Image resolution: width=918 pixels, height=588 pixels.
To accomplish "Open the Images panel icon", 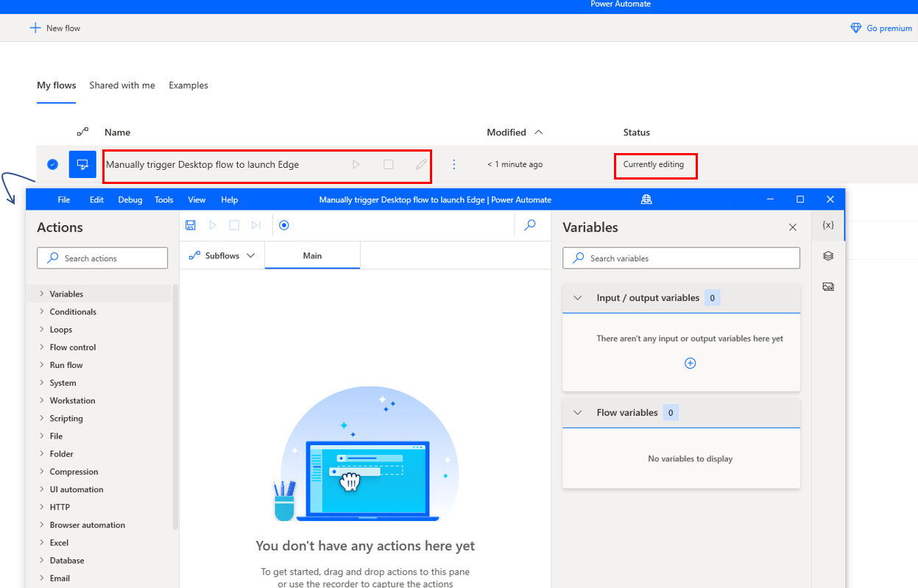I will click(x=828, y=287).
